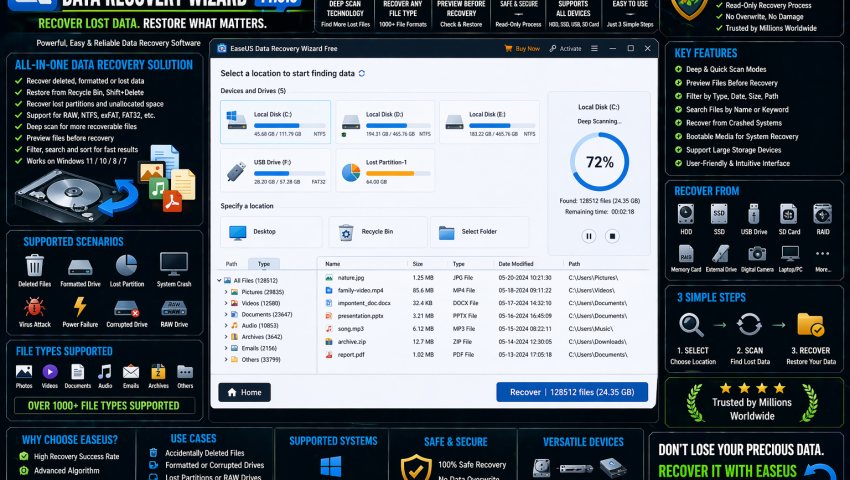The image size is (850, 480).
Task: Switch to the Type tab
Action: (x=264, y=264)
